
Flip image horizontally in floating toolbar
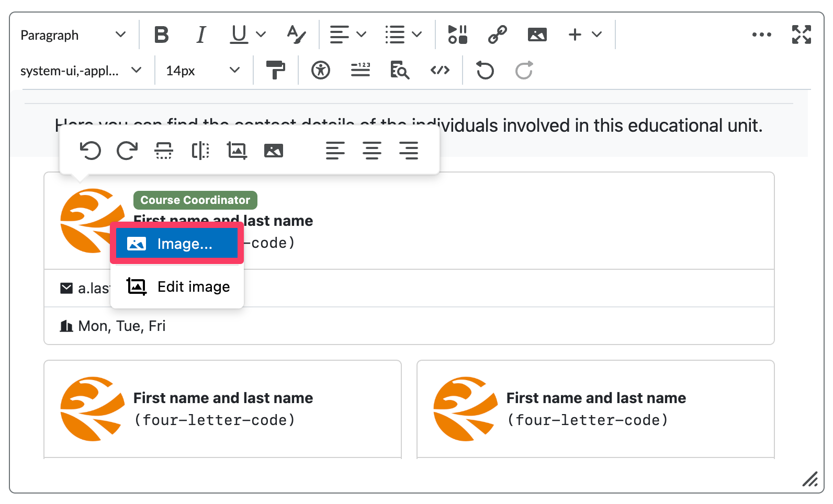coord(200,151)
